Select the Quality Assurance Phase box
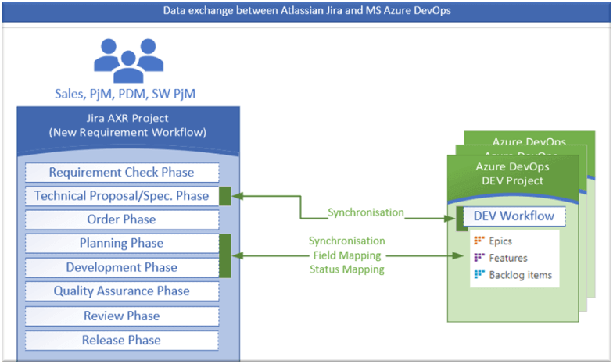 121,291
